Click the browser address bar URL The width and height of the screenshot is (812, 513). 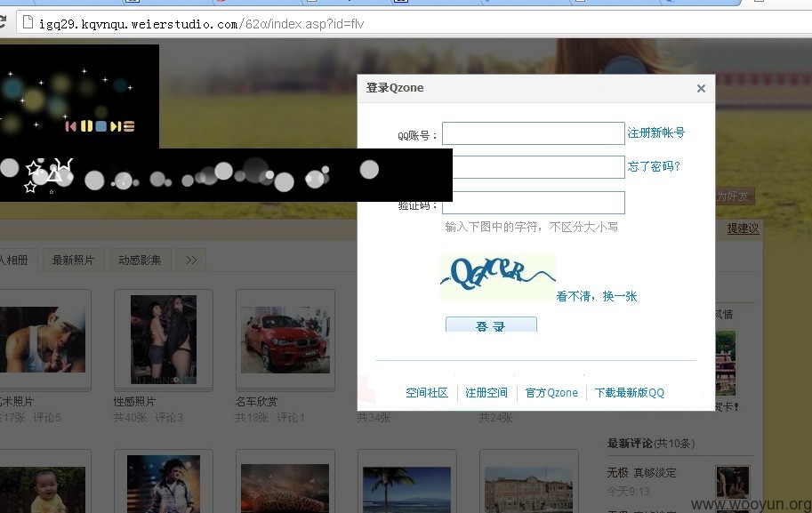[202, 24]
